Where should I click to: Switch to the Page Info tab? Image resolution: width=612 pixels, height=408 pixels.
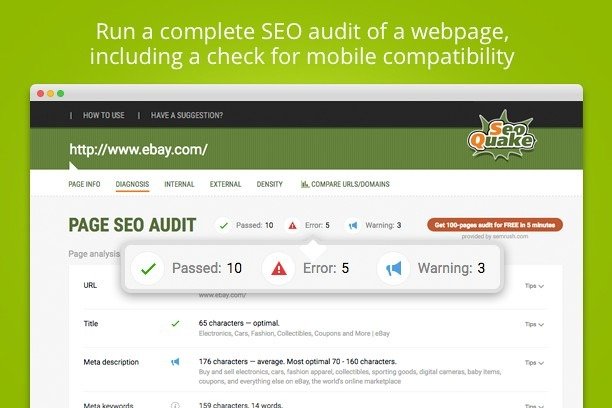tap(84, 184)
